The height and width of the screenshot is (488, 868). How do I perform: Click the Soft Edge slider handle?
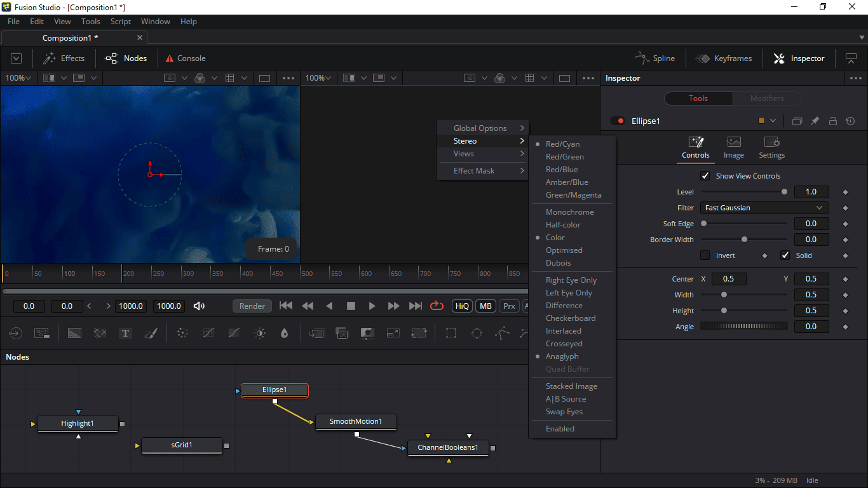click(703, 224)
